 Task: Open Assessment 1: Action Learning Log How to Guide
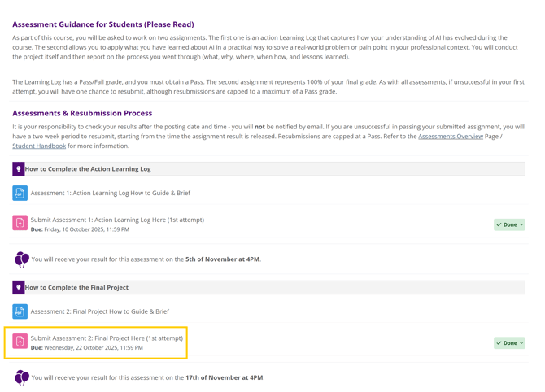pos(111,194)
